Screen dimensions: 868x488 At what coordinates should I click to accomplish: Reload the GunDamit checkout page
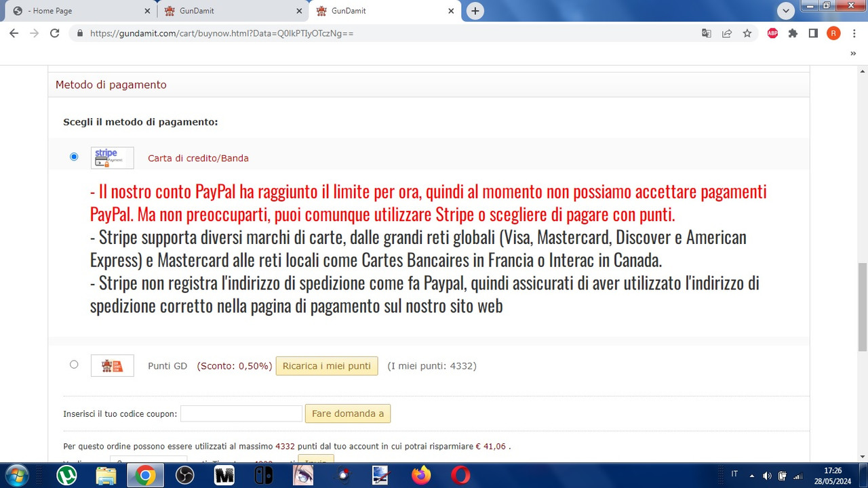54,33
